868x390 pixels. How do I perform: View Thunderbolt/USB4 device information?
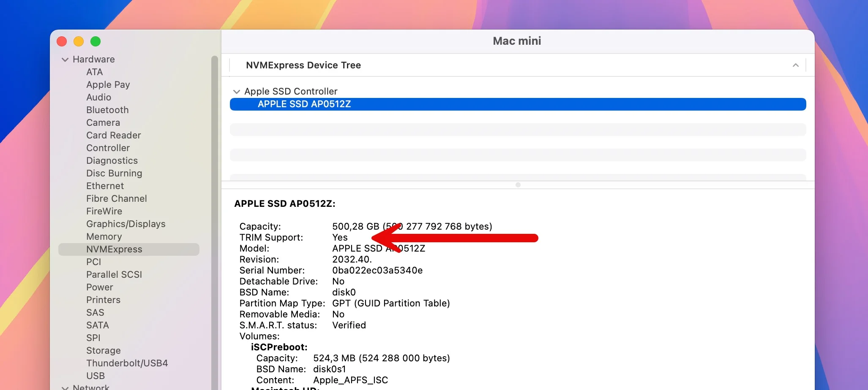point(127,363)
